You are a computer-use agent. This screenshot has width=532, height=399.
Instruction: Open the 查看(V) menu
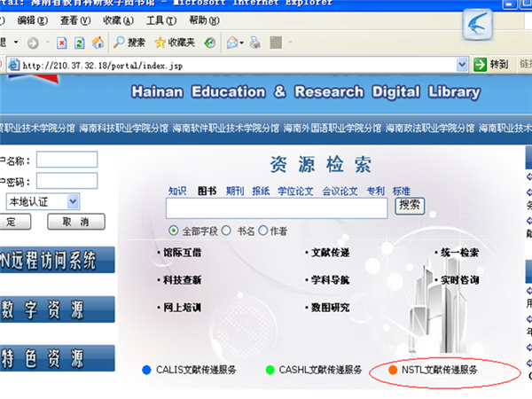click(75, 20)
